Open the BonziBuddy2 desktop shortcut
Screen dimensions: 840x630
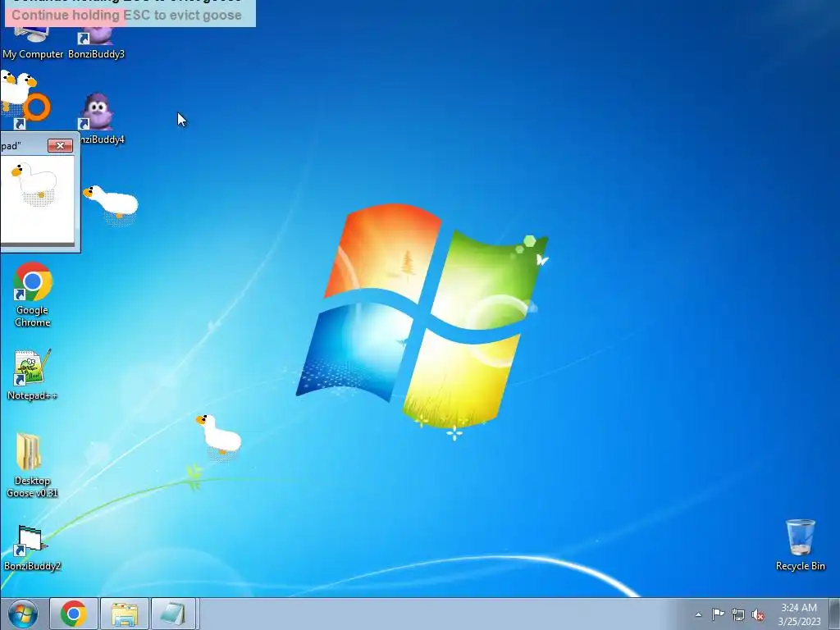coord(32,547)
